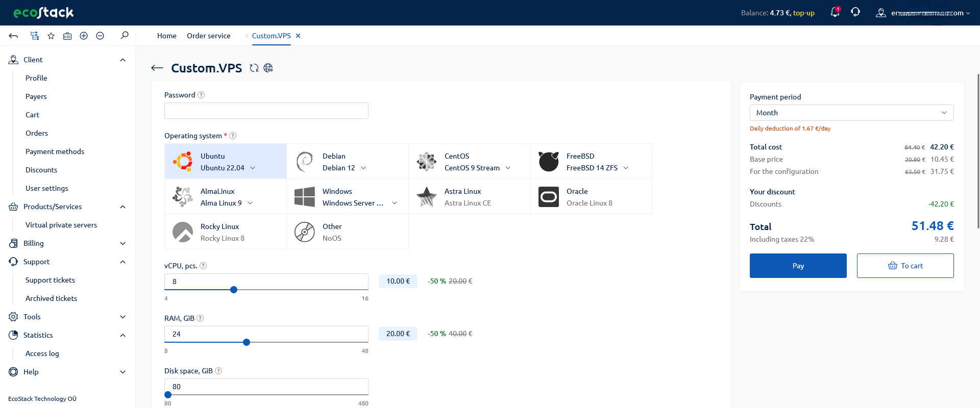Open Profile in the sidebar
This screenshot has width=980, height=408.
coord(36,78)
